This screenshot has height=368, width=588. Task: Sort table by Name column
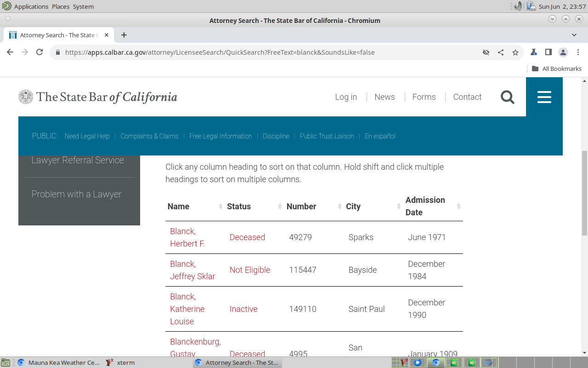pyautogui.click(x=195, y=207)
